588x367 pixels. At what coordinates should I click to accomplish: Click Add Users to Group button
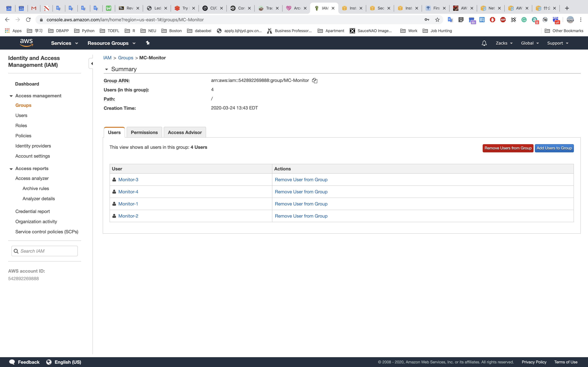click(554, 148)
